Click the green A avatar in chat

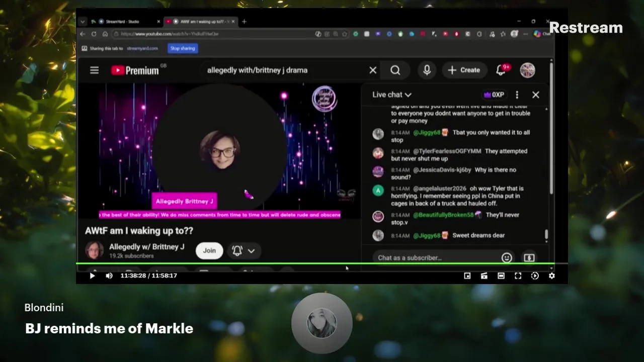[378, 191]
